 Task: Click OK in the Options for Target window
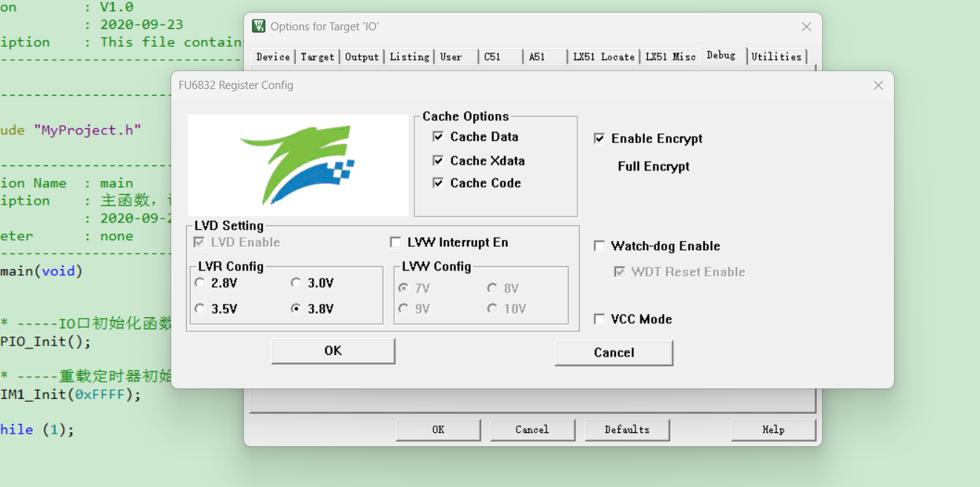coord(438,429)
